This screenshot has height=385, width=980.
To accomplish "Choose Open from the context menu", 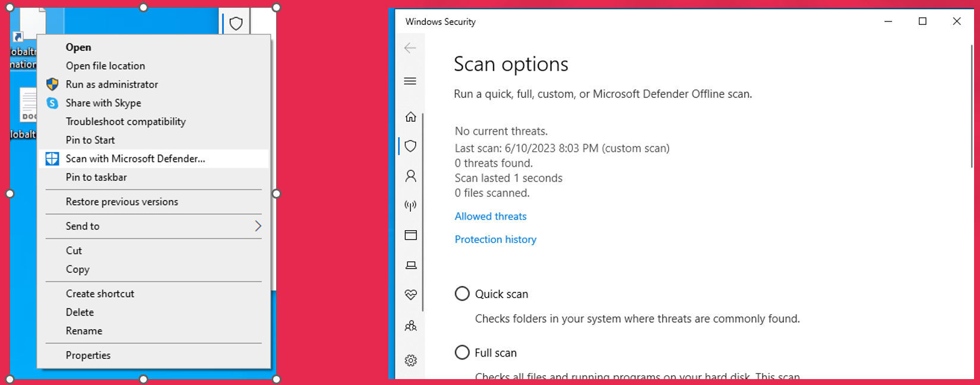I will (153, 47).
